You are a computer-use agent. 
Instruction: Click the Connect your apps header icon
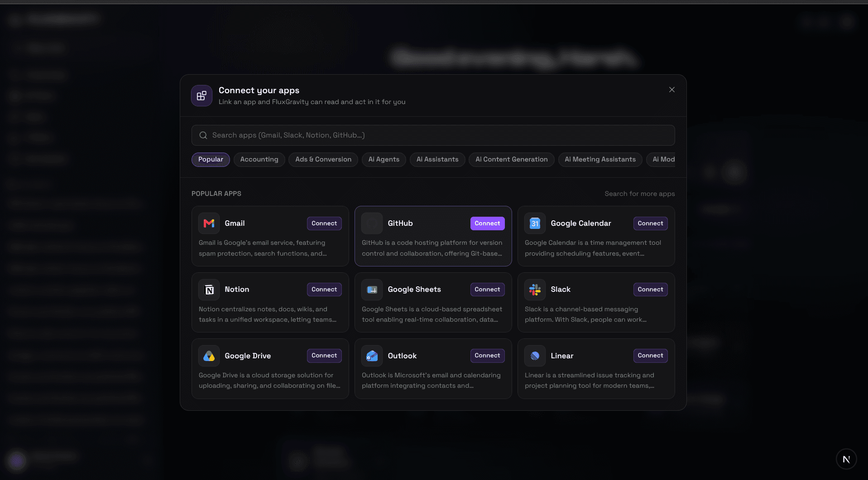pos(201,95)
